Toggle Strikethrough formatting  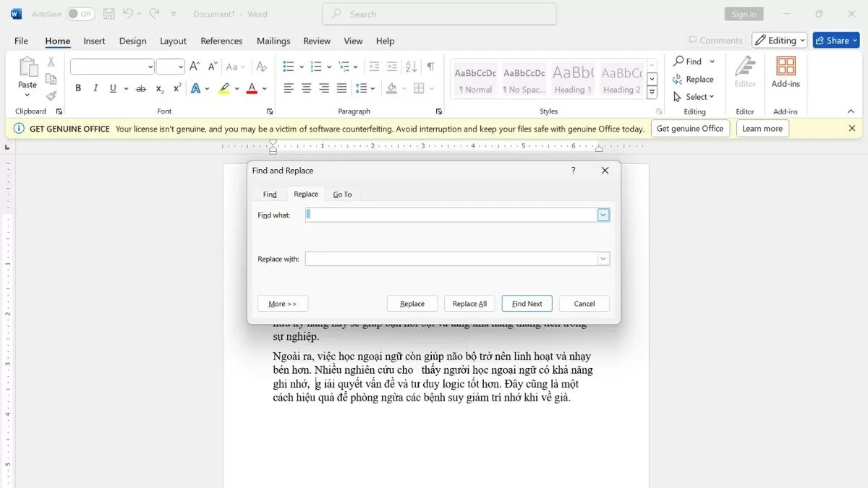pos(141,88)
